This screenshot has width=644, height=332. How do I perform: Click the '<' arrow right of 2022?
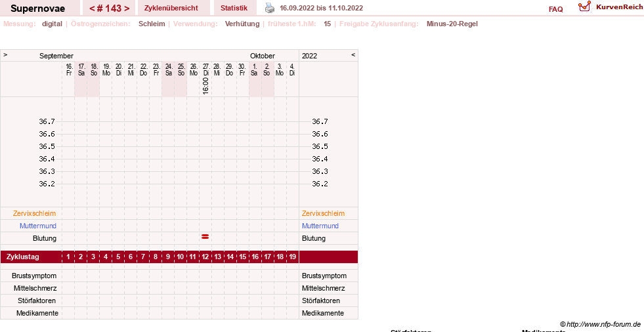(353, 54)
